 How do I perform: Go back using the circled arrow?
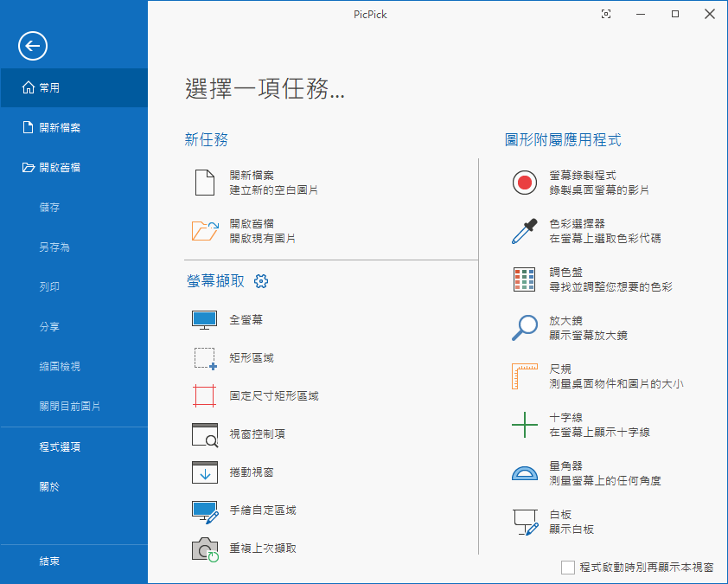point(33,46)
